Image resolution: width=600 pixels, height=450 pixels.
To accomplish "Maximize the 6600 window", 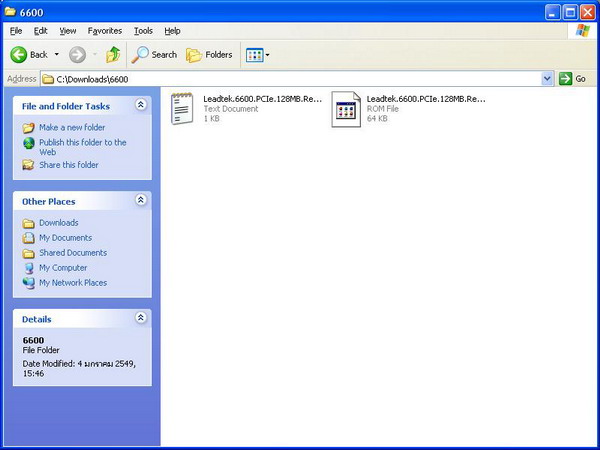I will [x=570, y=13].
